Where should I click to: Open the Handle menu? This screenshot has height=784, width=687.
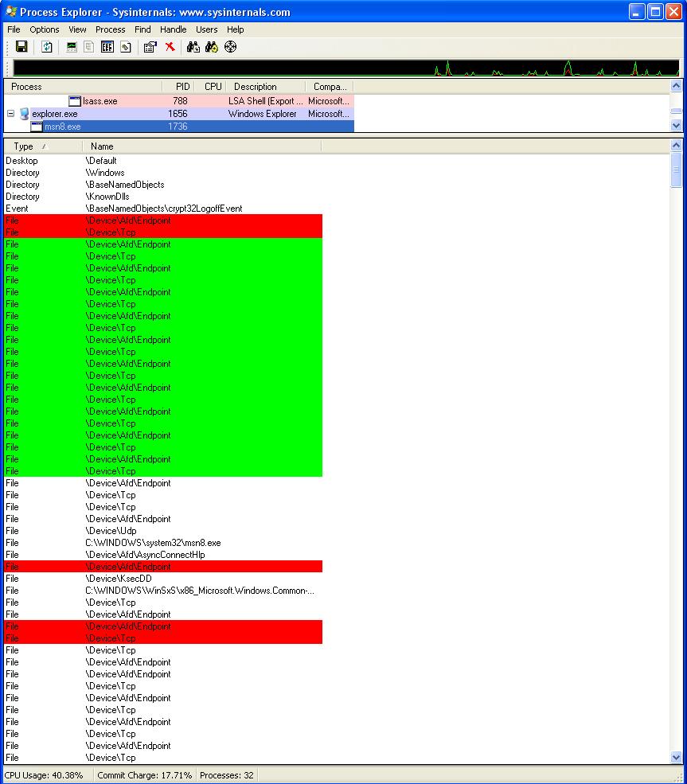coord(173,29)
